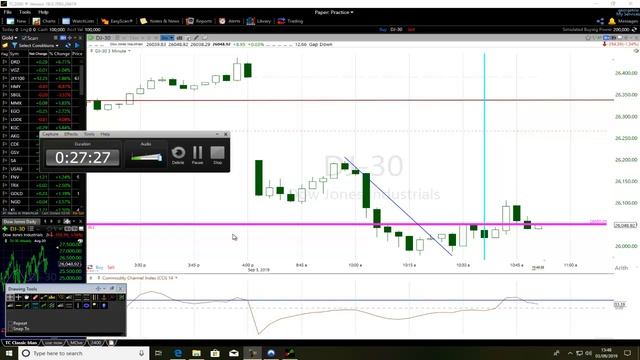Open the Library toolbar item
Screen dimensions: 640x360
tap(259, 21)
